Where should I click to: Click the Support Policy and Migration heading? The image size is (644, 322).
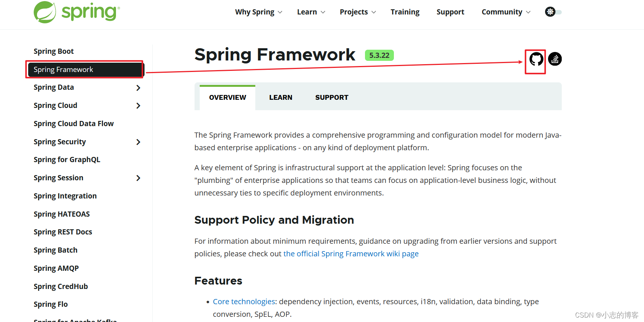point(274,220)
